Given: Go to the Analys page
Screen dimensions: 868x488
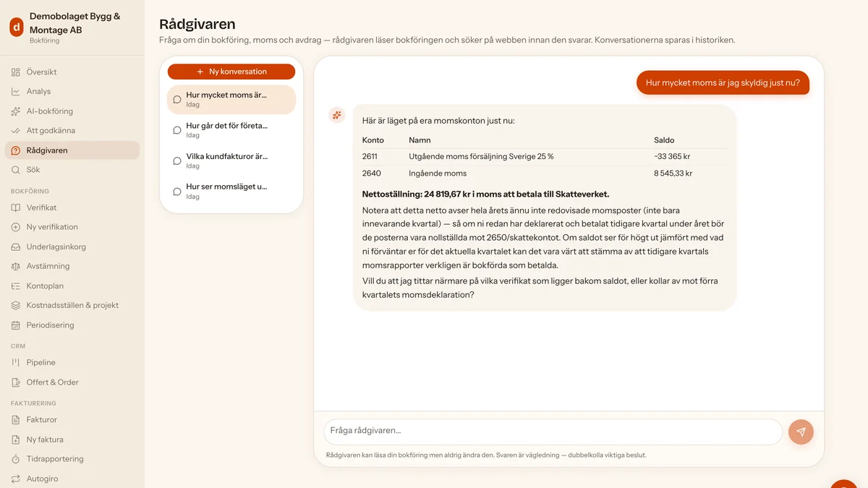Looking at the screenshot, I should [x=72, y=92].
